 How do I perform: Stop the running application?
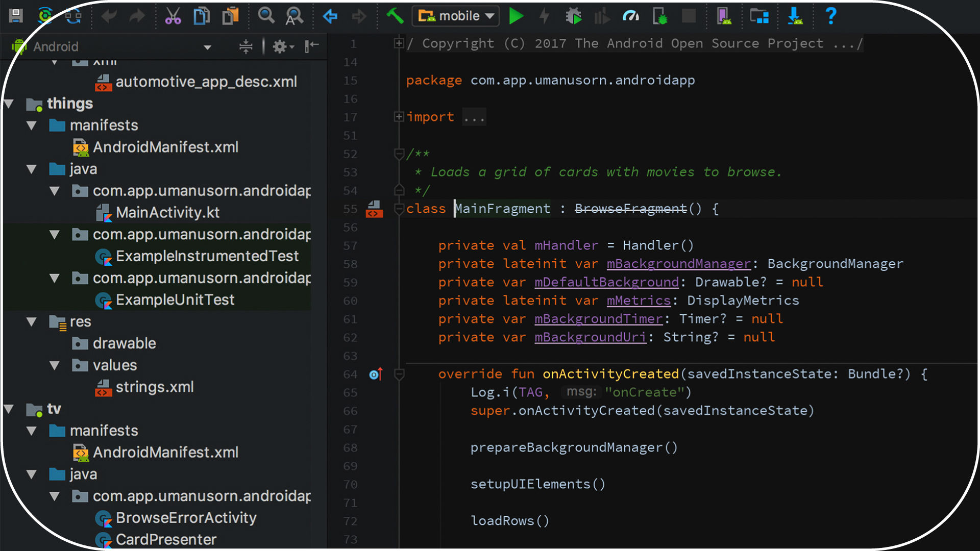pos(689,16)
